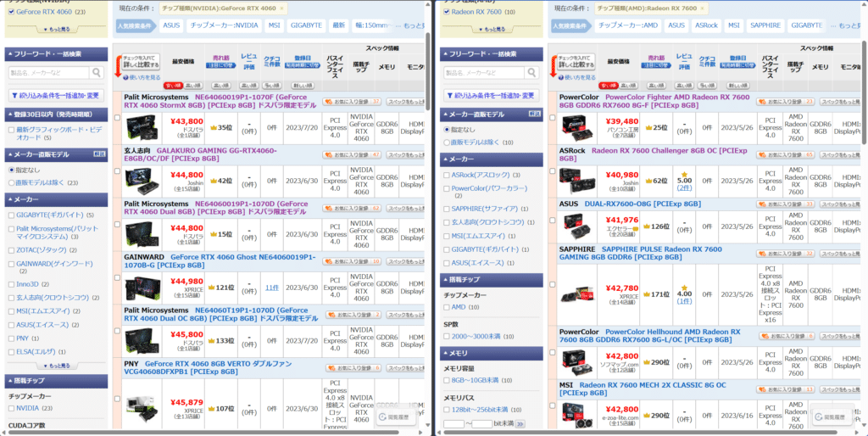Check 最新グラフィックボード・ビデオカード (5) filter
This screenshot has height=436, width=868.
[x=12, y=130]
